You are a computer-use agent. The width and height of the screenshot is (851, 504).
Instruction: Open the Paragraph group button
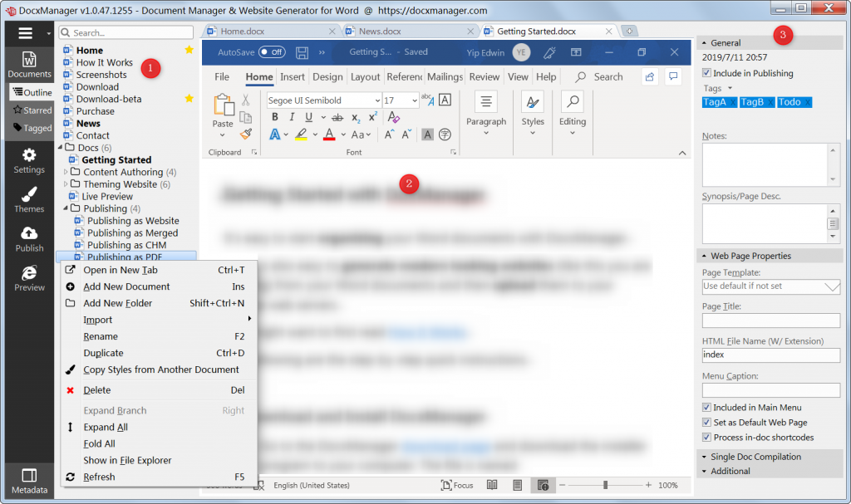pos(485,115)
